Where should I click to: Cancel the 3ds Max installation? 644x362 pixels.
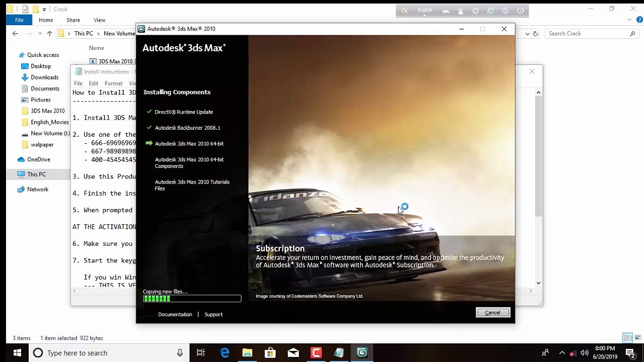[493, 313]
